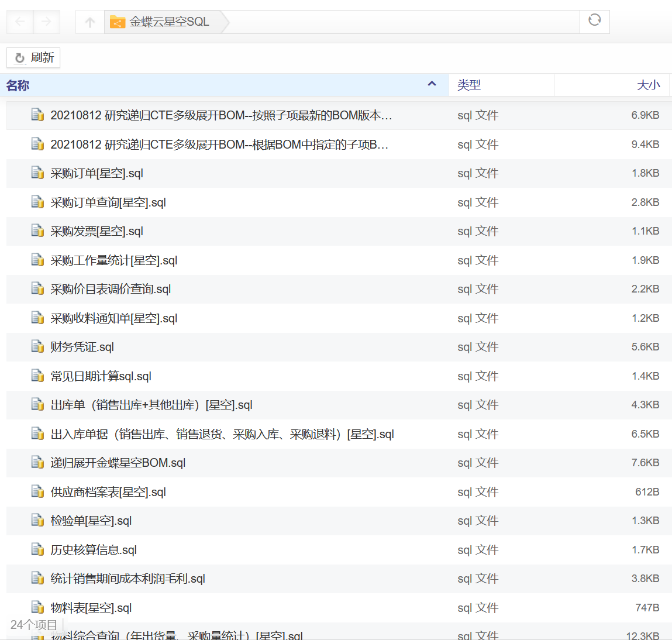Select file name 出库单（销售出库+其他出库）[星空].sql
Viewport: 672px width, 640px height.
pos(151,405)
